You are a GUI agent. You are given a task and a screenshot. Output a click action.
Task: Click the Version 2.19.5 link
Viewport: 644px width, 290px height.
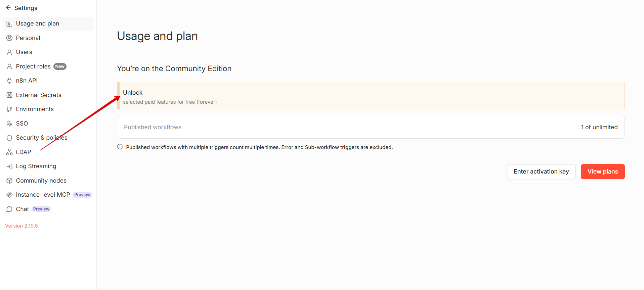tap(22, 226)
